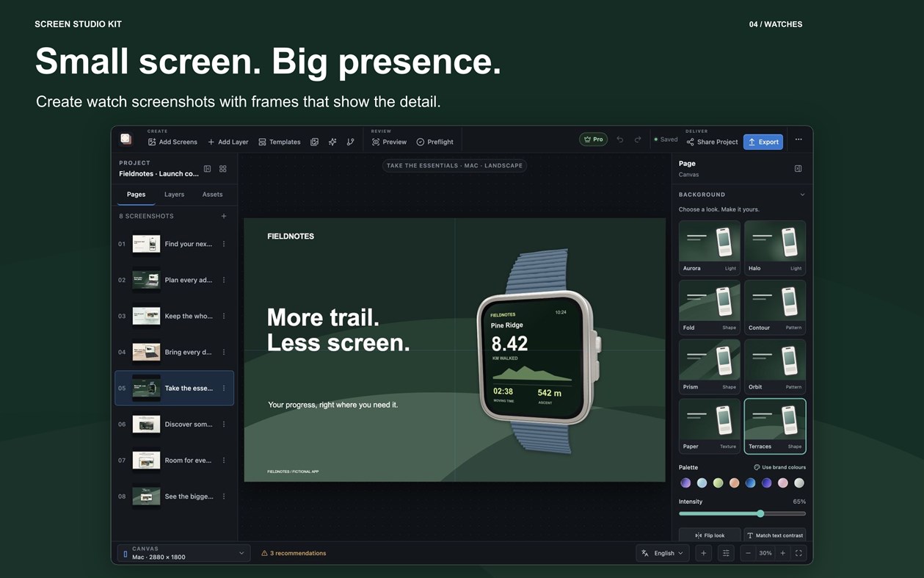The width and height of the screenshot is (924, 578).
Task: Open options for screenshot 06 Discover som...
Action: 224,424
